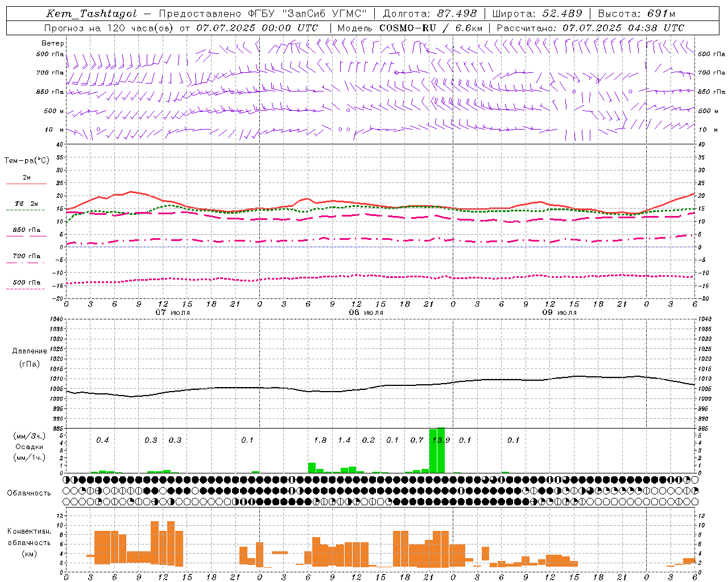Screen dimensions: 728x582
Task: Click the 'Осадки' precipitation panel label
Action: pyautogui.click(x=30, y=447)
